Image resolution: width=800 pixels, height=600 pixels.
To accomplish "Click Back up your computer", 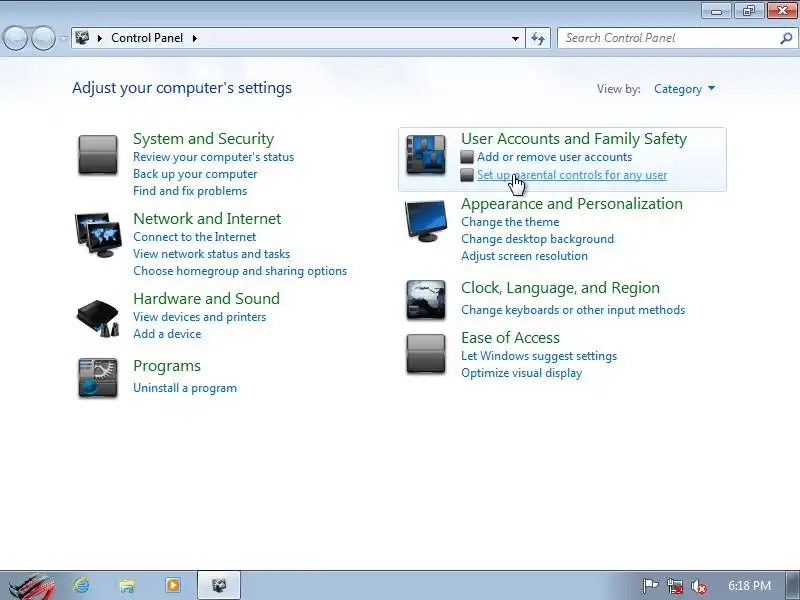I will pyautogui.click(x=195, y=174).
